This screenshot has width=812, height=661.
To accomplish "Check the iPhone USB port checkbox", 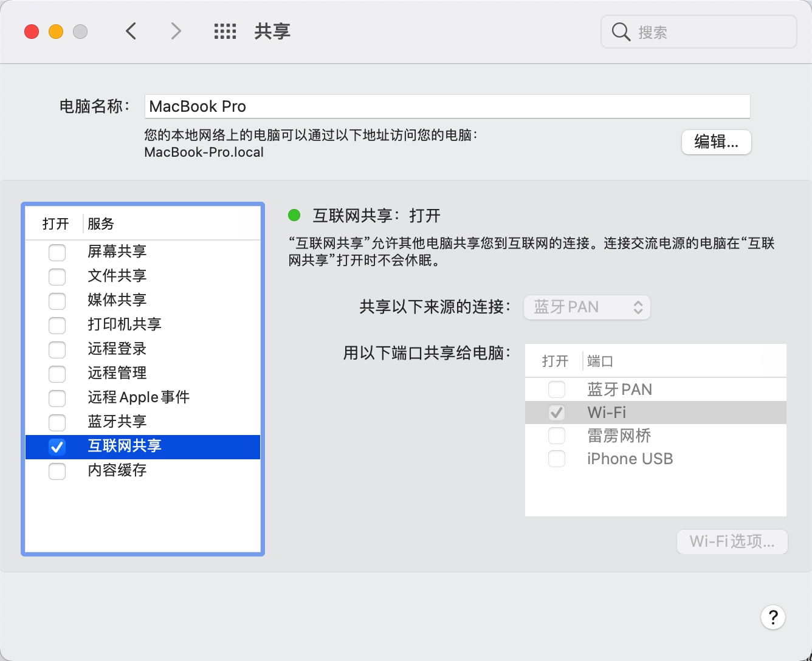I will click(x=556, y=459).
